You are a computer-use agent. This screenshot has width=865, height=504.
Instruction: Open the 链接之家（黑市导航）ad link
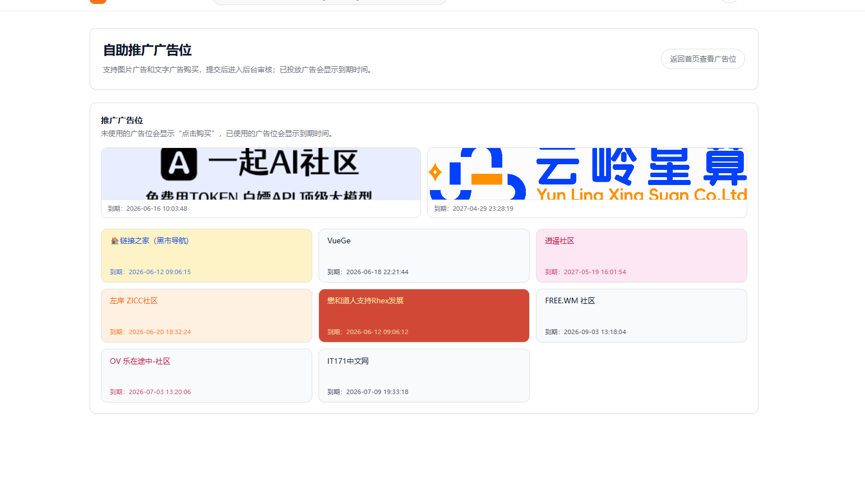(154, 241)
